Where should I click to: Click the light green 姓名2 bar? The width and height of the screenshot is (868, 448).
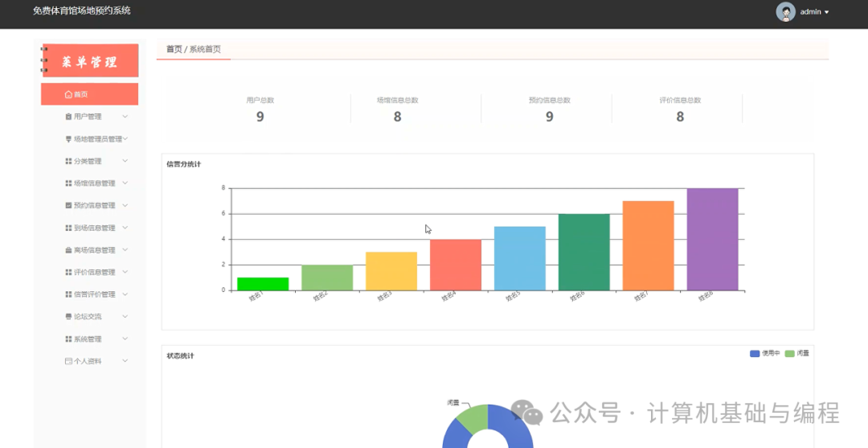[327, 277]
